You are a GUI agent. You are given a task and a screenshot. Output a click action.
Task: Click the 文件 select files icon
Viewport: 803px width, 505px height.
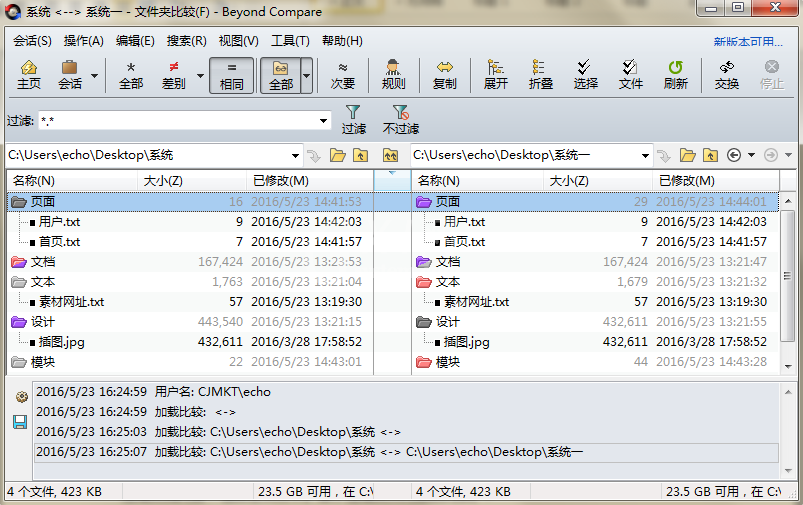630,75
